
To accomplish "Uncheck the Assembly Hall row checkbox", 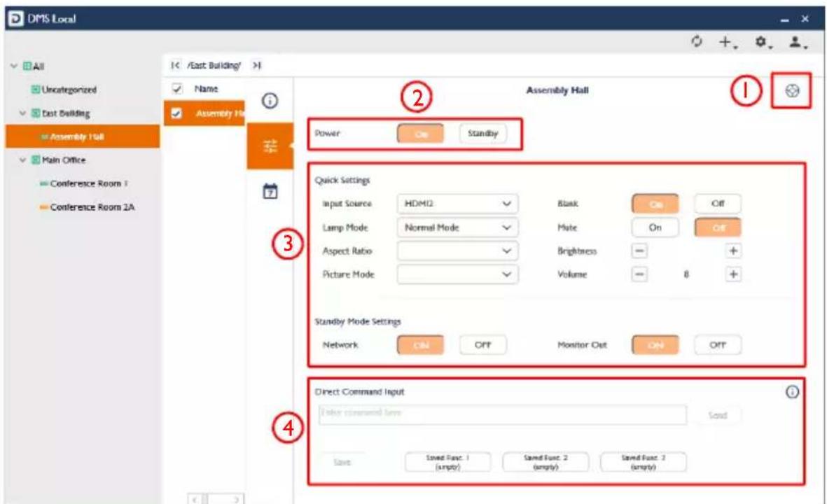I will (x=176, y=113).
